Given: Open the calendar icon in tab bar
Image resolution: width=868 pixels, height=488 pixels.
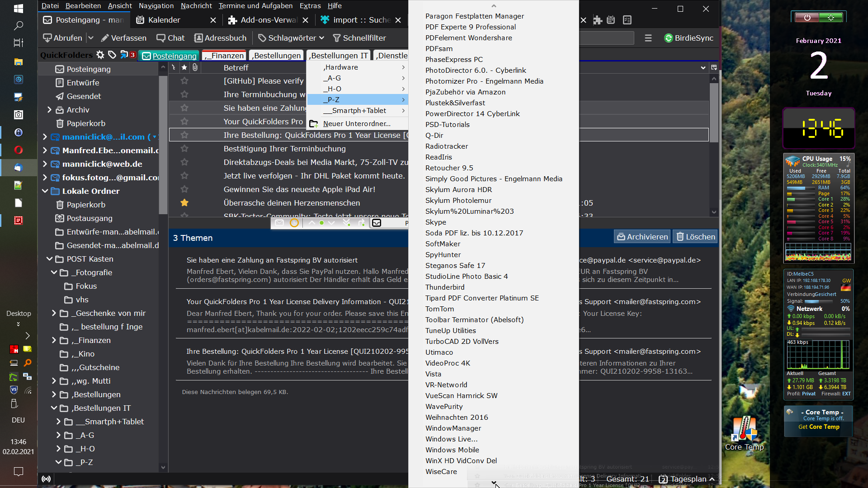Looking at the screenshot, I should 611,20.
